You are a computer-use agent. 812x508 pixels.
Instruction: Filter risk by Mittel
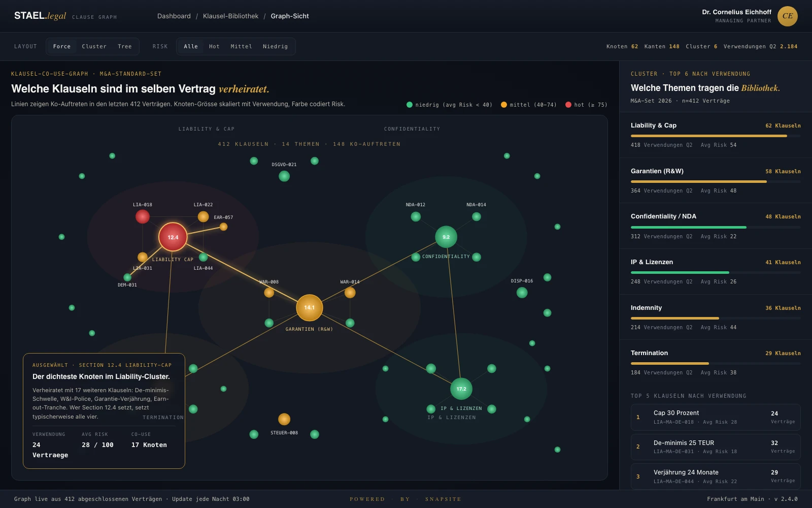[x=242, y=46]
